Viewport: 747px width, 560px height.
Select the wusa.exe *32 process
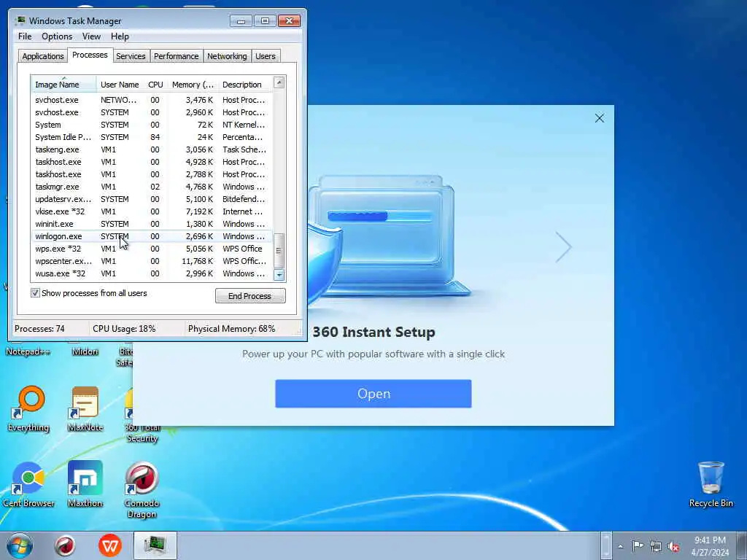(x=152, y=273)
